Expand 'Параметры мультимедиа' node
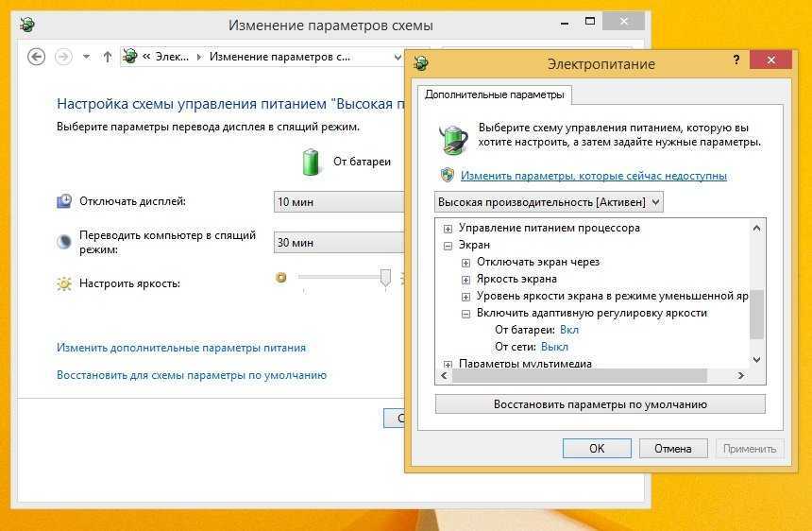 click(x=448, y=365)
